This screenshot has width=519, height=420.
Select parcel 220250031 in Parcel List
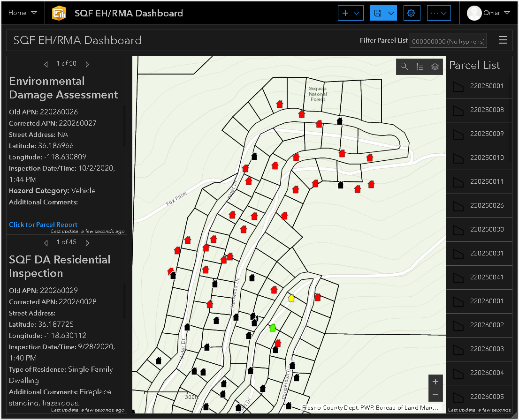click(479, 254)
